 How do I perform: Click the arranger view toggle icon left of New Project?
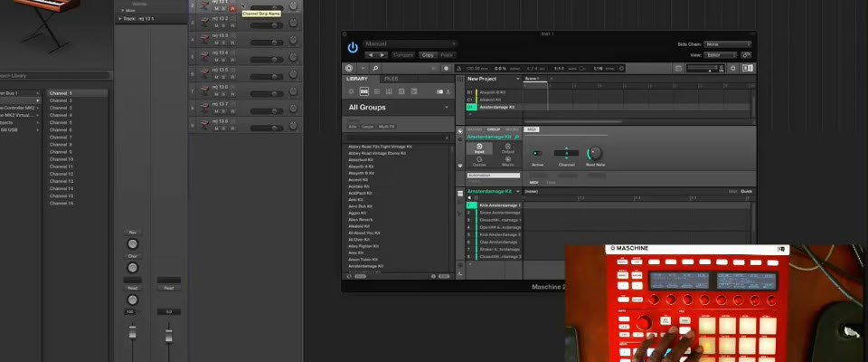(x=460, y=79)
